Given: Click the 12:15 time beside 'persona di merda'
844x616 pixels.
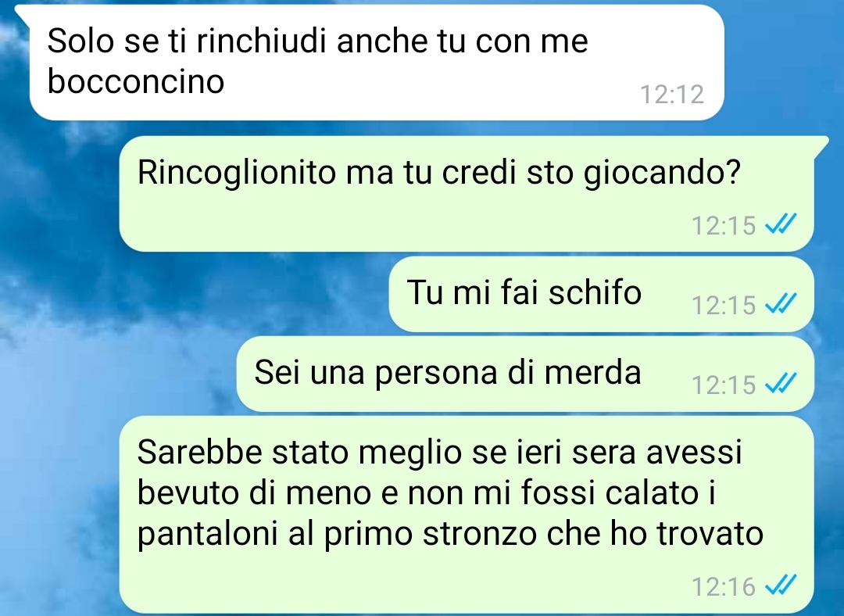Looking at the screenshot, I should 724,385.
